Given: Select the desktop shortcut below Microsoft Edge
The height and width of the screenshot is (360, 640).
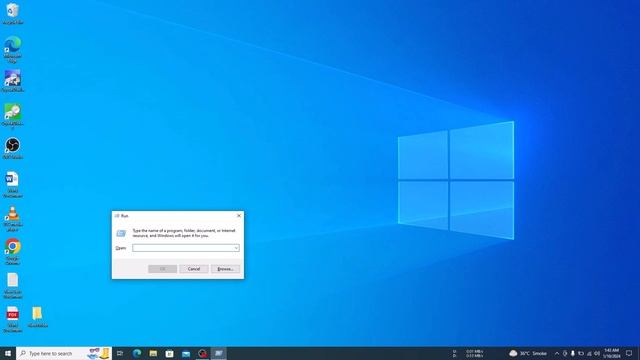Looking at the screenshot, I should [x=13, y=81].
